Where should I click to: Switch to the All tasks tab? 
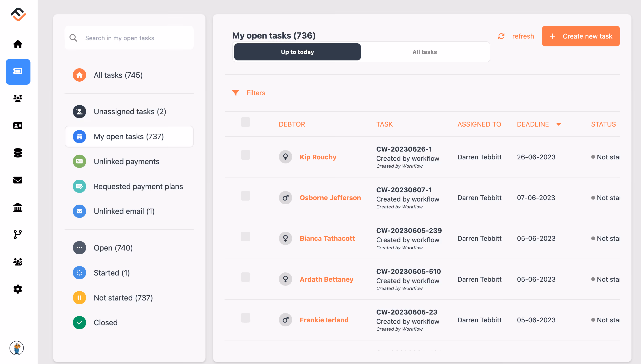click(424, 52)
